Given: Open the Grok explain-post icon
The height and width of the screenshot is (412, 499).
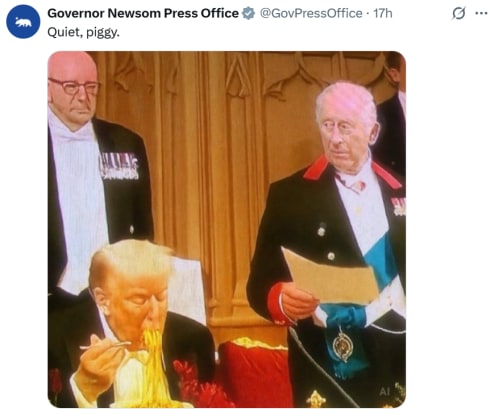Looking at the screenshot, I should tap(459, 14).
